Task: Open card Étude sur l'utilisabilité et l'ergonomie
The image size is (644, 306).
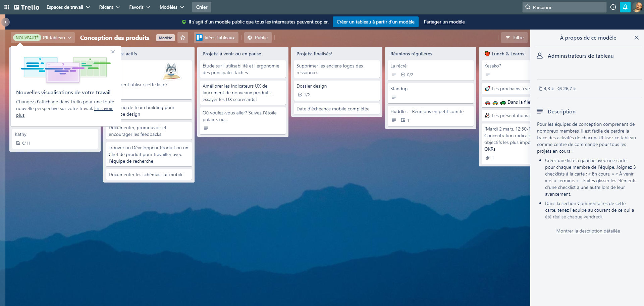Action: tap(243, 69)
